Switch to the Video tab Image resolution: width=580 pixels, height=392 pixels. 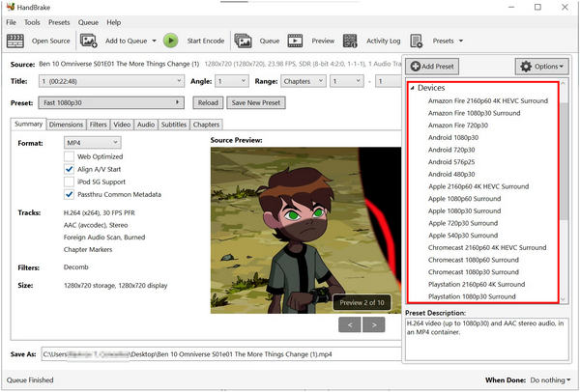tap(122, 125)
